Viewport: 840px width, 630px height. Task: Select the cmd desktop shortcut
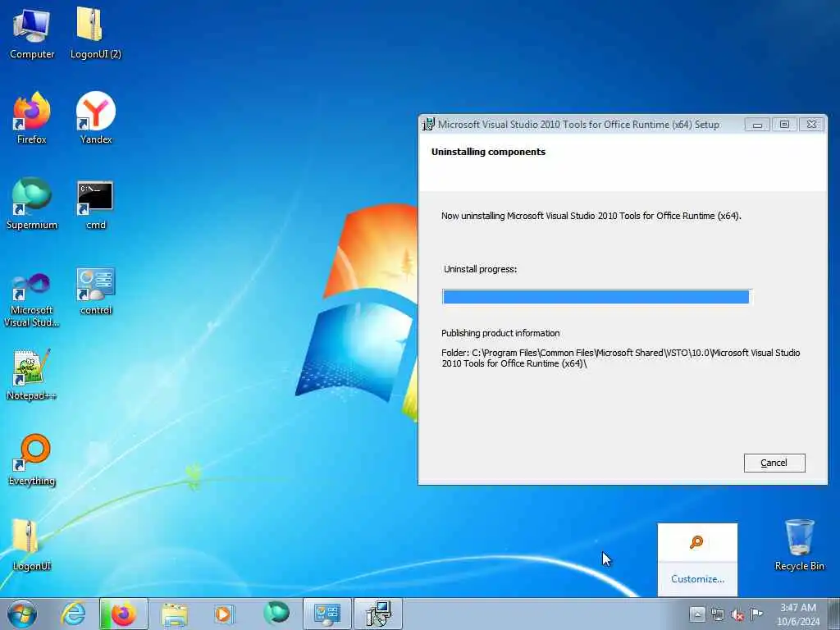tap(95, 203)
